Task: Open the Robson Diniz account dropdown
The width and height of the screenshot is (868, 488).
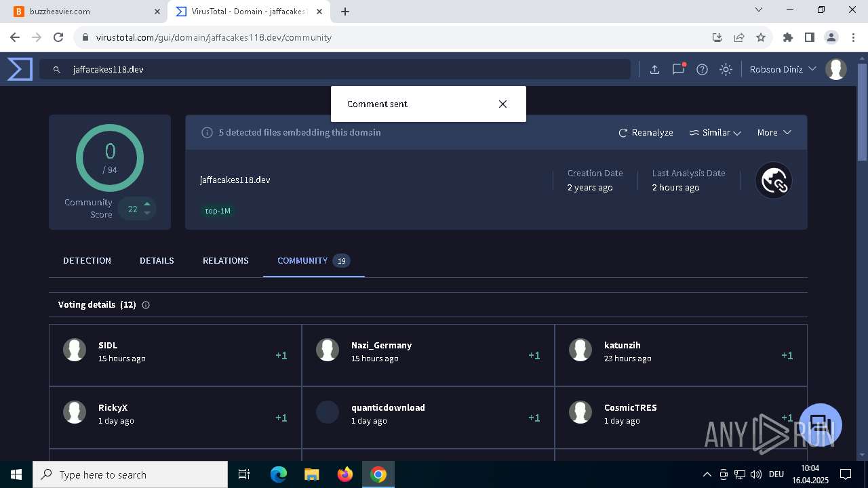Action: (x=783, y=69)
